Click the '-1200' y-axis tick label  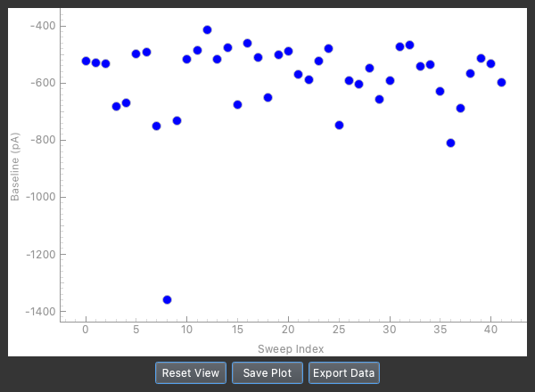[41, 254]
